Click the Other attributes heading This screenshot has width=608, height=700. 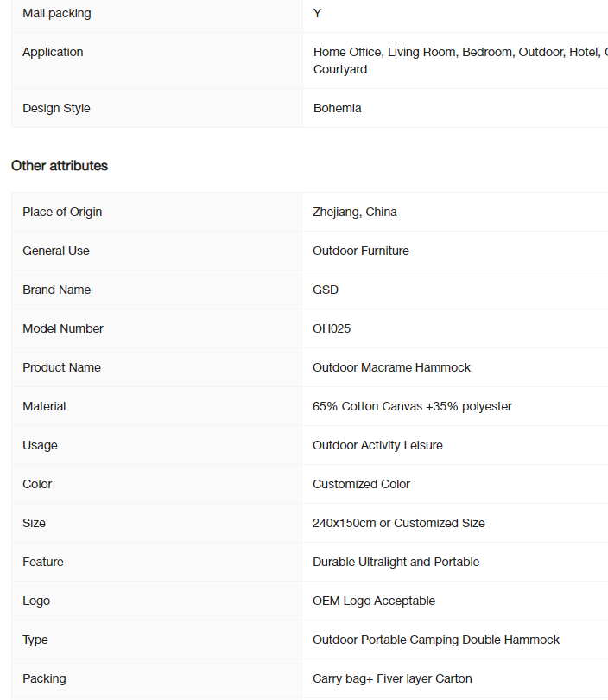tap(60, 166)
